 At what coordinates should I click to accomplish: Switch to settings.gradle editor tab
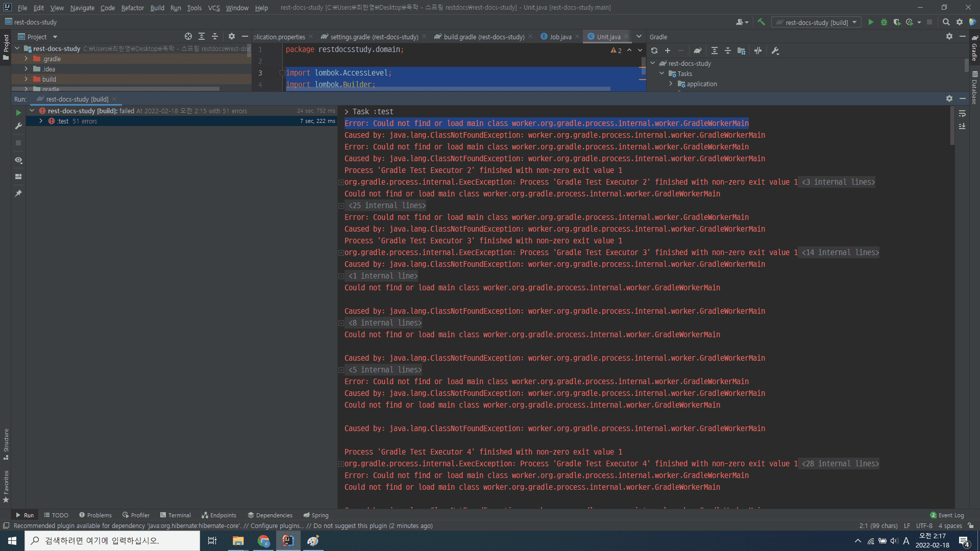coord(374,37)
